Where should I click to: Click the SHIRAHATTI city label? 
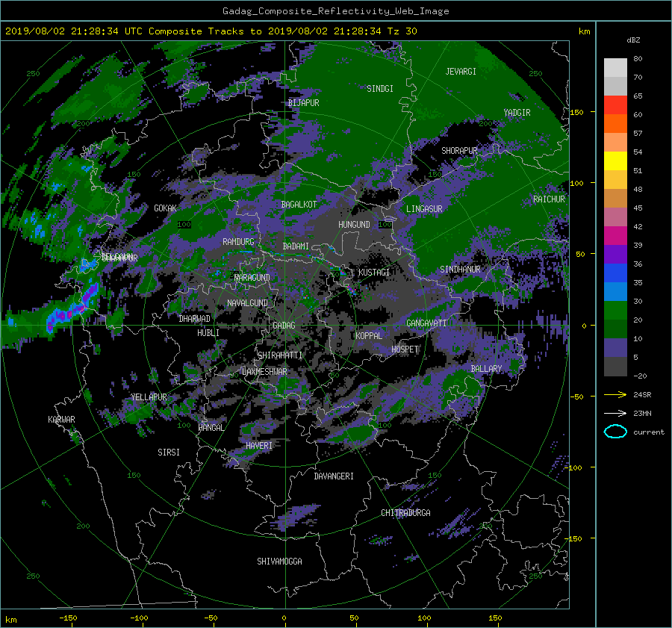pos(280,355)
